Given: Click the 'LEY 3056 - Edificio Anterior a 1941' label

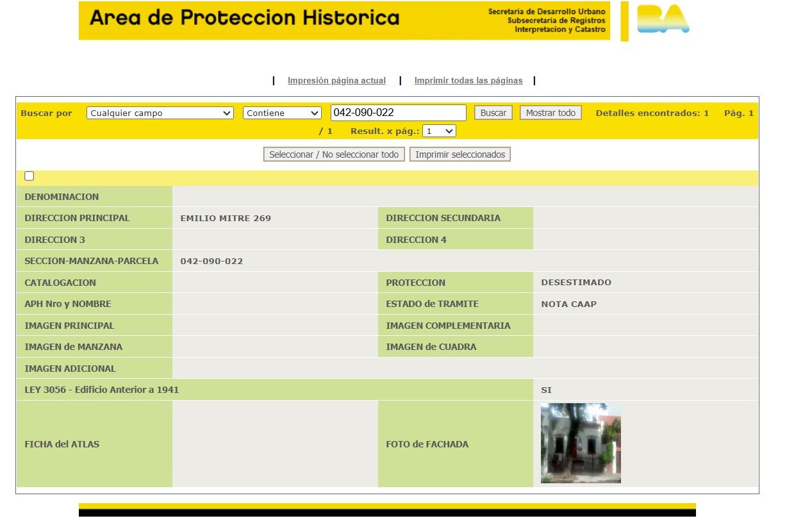Looking at the screenshot, I should 102,390.
